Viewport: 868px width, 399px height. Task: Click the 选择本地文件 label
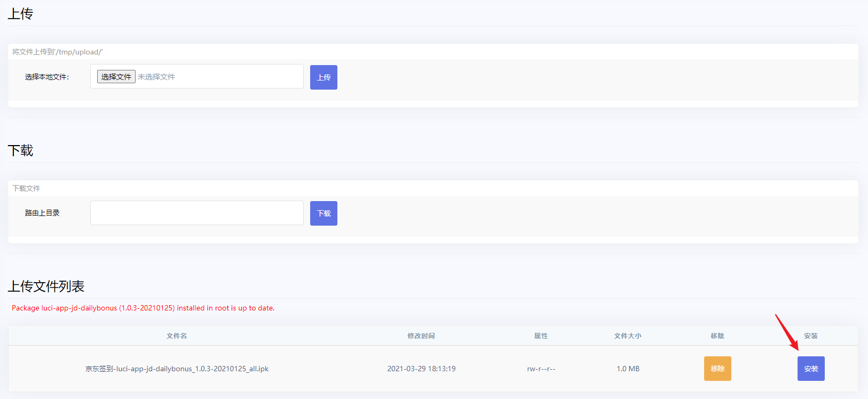(x=47, y=77)
